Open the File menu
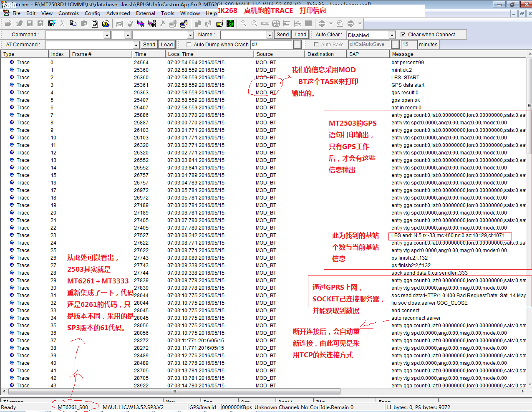 click(x=17, y=13)
